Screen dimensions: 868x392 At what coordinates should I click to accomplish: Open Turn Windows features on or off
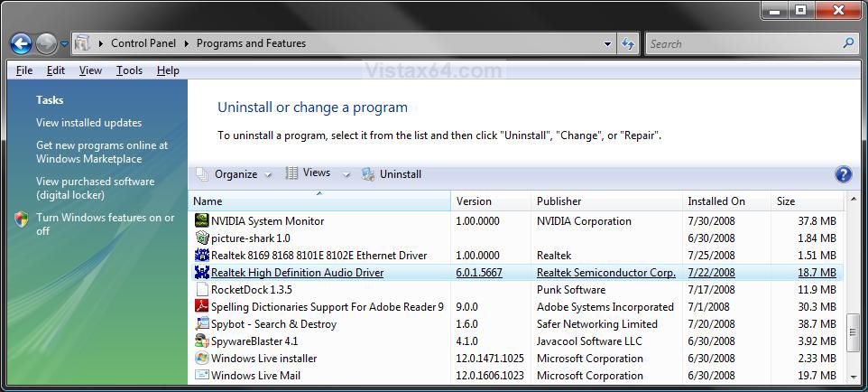106,224
